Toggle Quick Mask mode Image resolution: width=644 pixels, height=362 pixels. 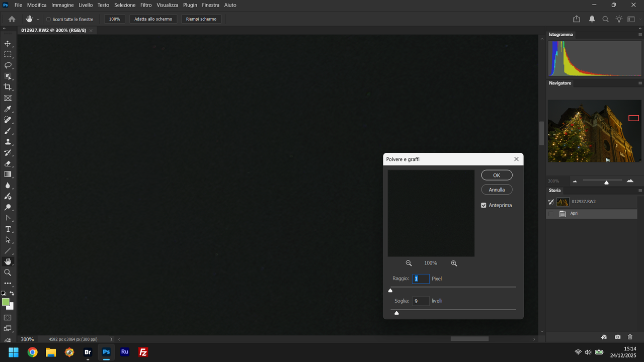pos(8,318)
